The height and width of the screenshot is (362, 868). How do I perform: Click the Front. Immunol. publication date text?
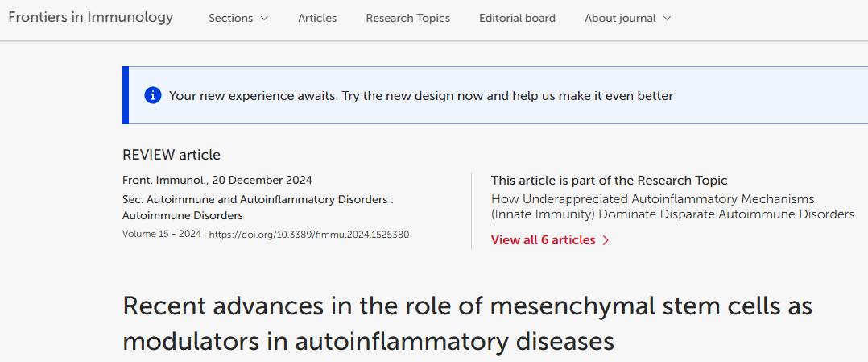217,180
